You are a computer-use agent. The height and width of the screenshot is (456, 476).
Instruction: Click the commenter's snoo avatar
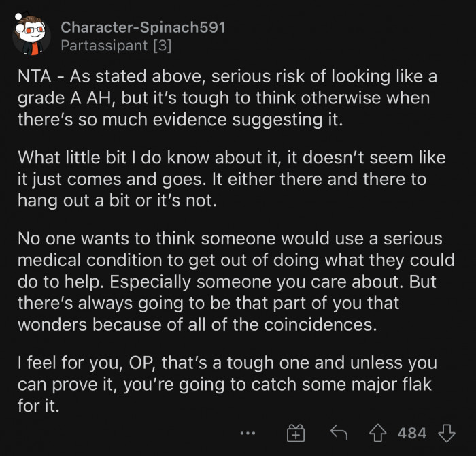coord(31,35)
